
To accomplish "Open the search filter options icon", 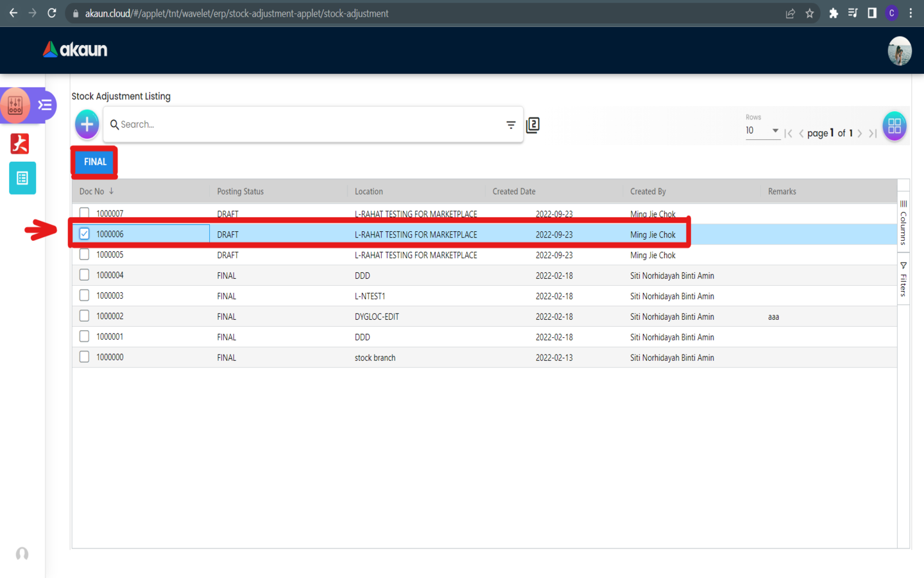I will (511, 125).
